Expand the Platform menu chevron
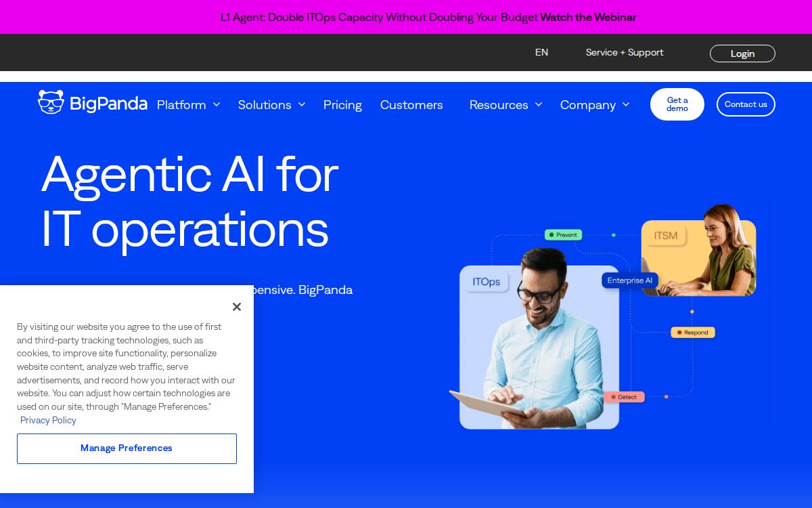Viewport: 812px width, 508px height. 217,104
